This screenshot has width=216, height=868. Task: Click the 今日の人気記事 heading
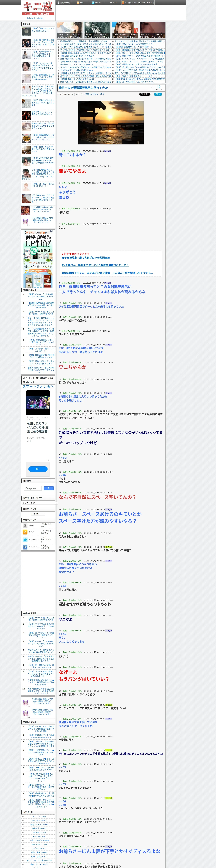pyautogui.click(x=30, y=290)
